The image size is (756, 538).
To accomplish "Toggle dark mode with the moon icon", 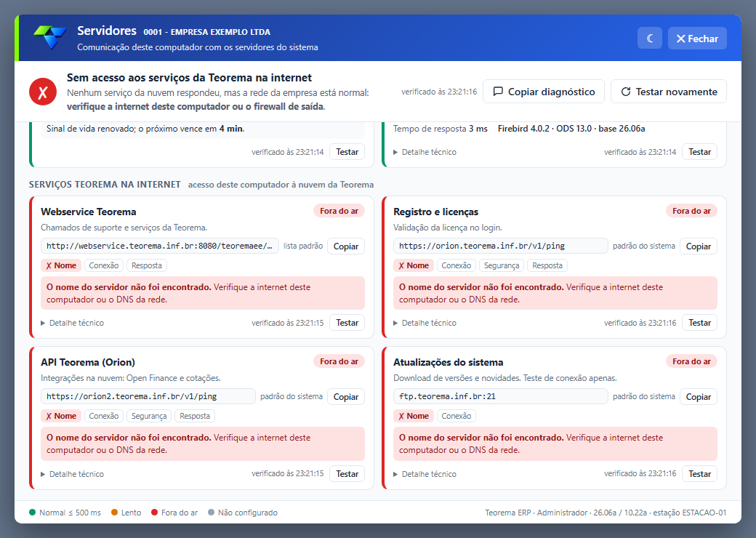I will coord(649,38).
